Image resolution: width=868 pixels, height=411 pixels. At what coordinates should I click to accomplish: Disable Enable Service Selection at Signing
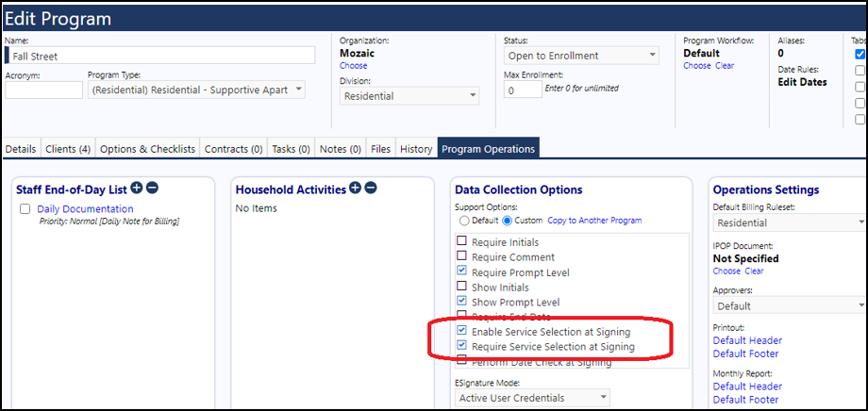[x=461, y=330]
